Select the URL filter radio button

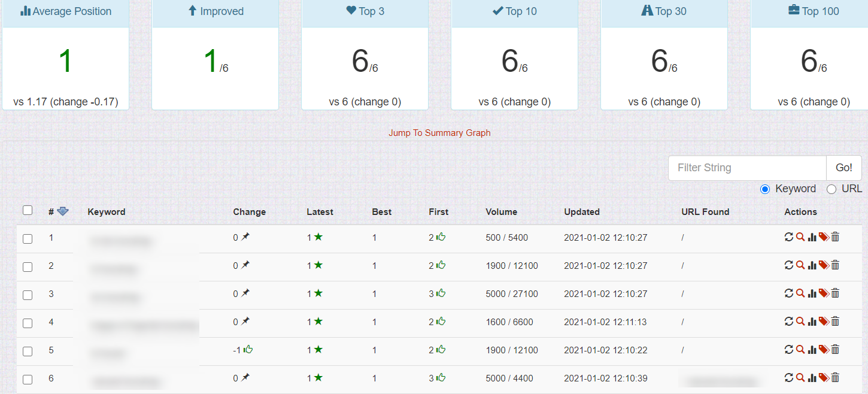coord(831,189)
